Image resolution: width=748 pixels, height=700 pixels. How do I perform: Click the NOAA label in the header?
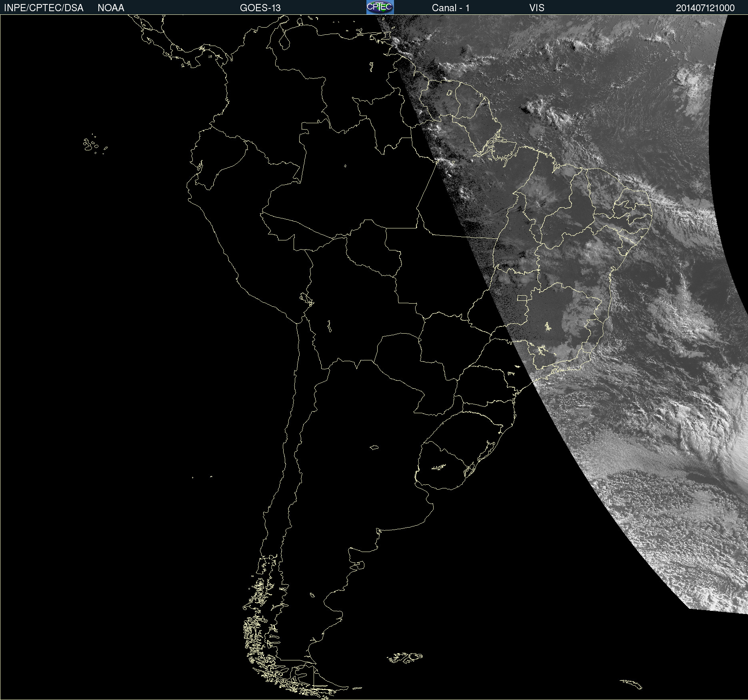point(111,8)
